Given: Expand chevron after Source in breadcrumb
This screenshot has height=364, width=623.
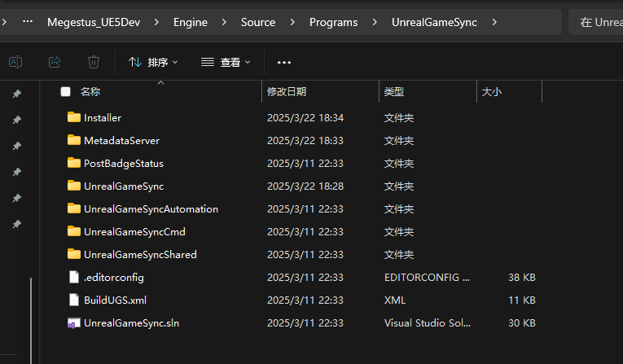Looking at the screenshot, I should (x=292, y=22).
